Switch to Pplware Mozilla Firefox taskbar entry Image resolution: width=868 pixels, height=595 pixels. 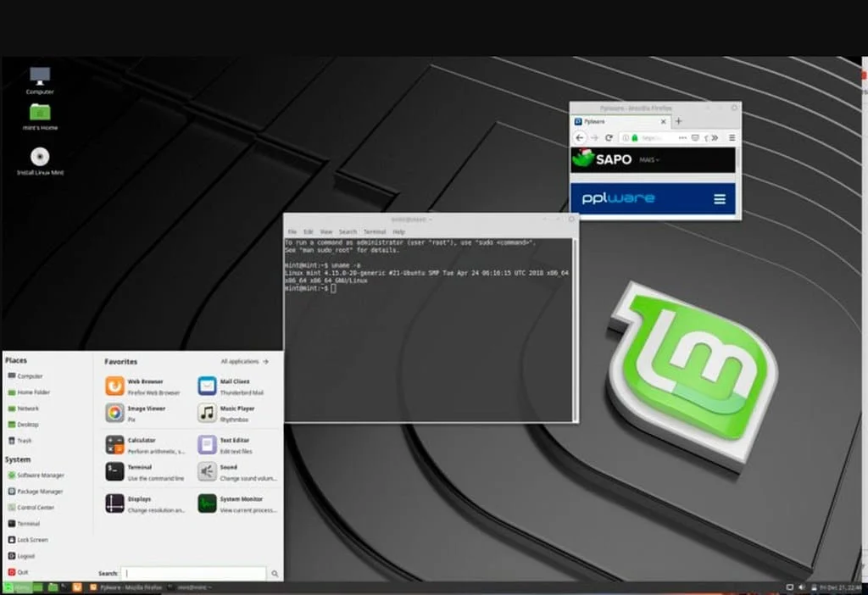click(x=126, y=588)
